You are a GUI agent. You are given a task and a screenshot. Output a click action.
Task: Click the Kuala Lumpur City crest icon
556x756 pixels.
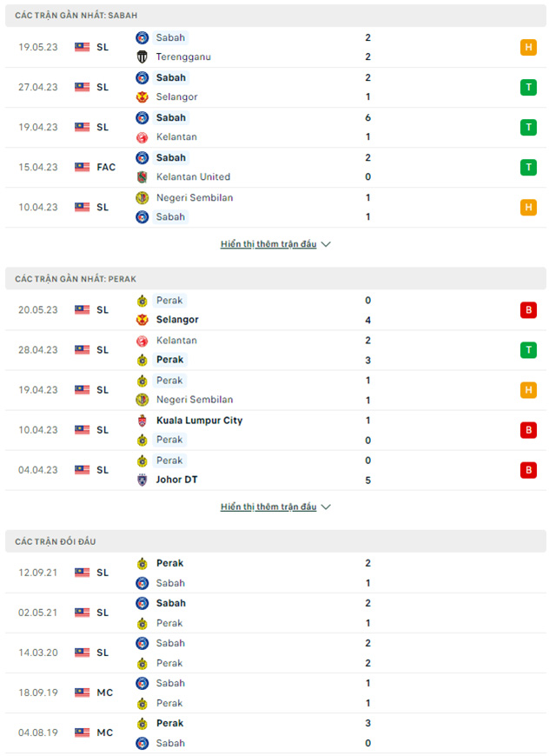(x=142, y=421)
